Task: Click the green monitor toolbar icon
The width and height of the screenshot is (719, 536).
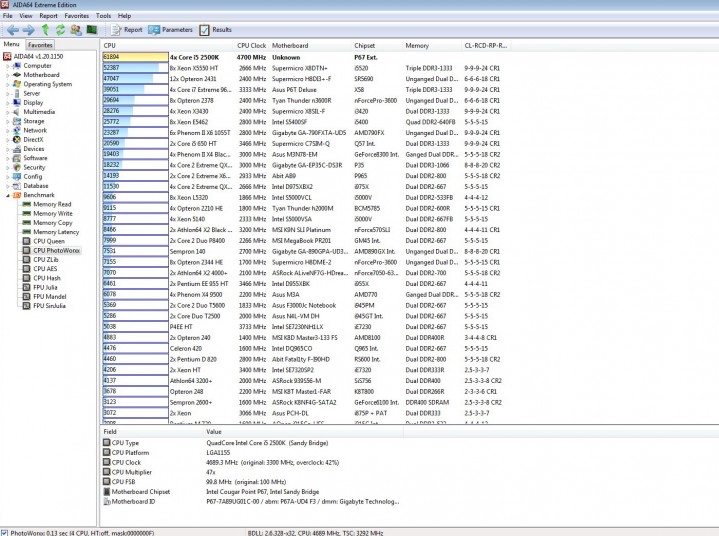Action: point(92,30)
